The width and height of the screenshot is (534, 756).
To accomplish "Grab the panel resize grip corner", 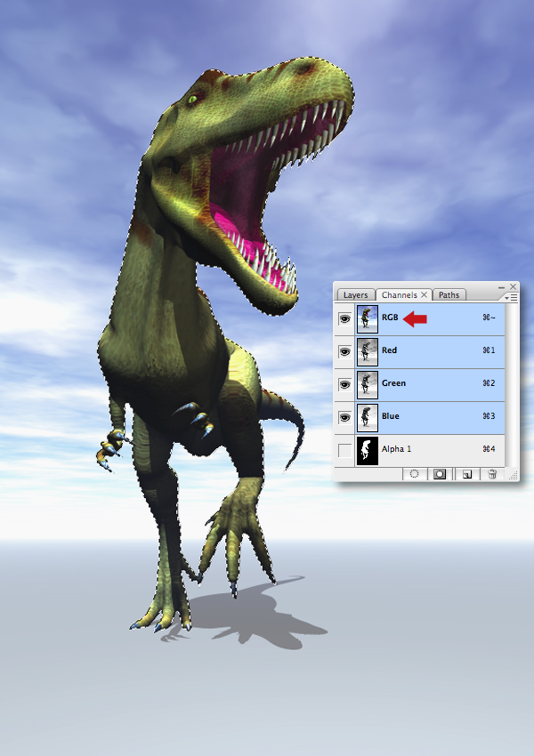I will click(x=514, y=476).
